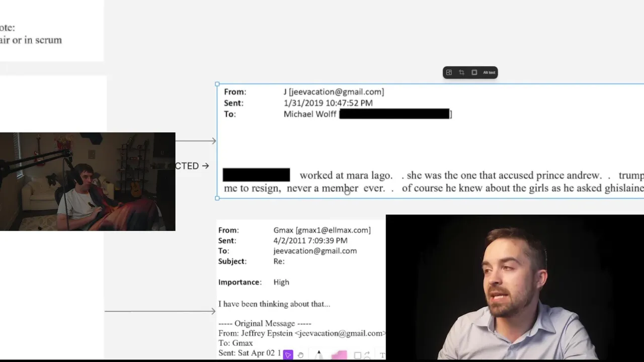Click the bottom-left resize handle of selected image
The width and height of the screenshot is (644, 362).
[217, 198]
